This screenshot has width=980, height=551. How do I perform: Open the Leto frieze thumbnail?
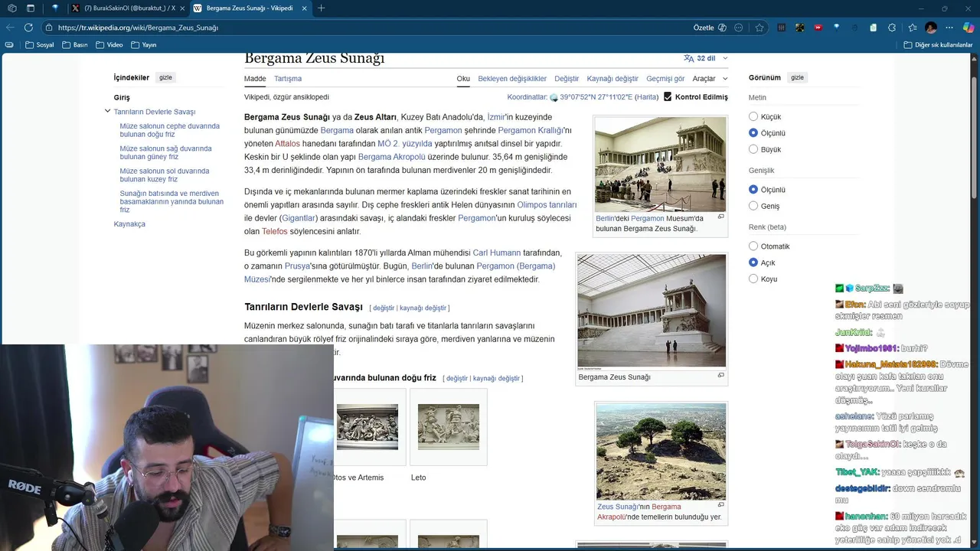coord(449,427)
